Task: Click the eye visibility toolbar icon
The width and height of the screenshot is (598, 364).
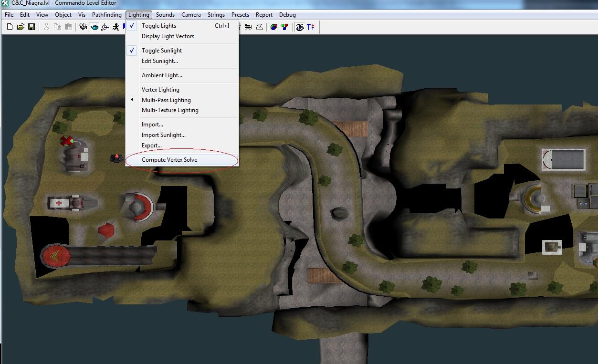Action: [300, 27]
